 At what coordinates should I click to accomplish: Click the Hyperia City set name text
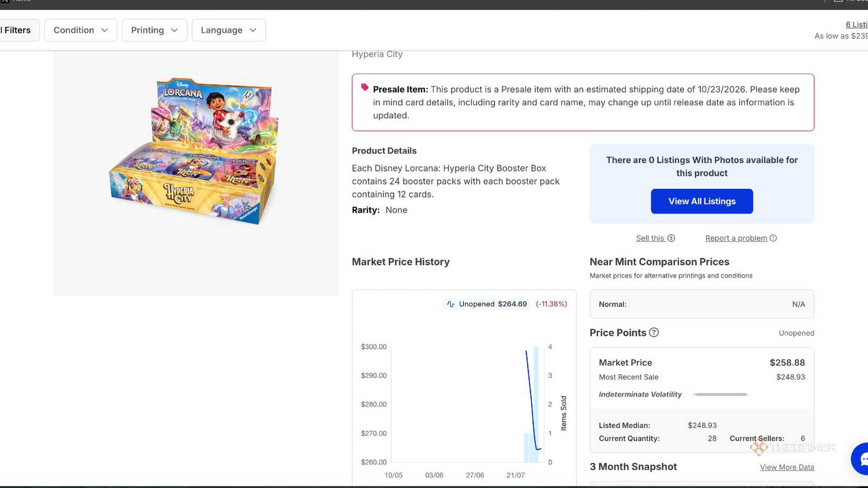coord(377,54)
